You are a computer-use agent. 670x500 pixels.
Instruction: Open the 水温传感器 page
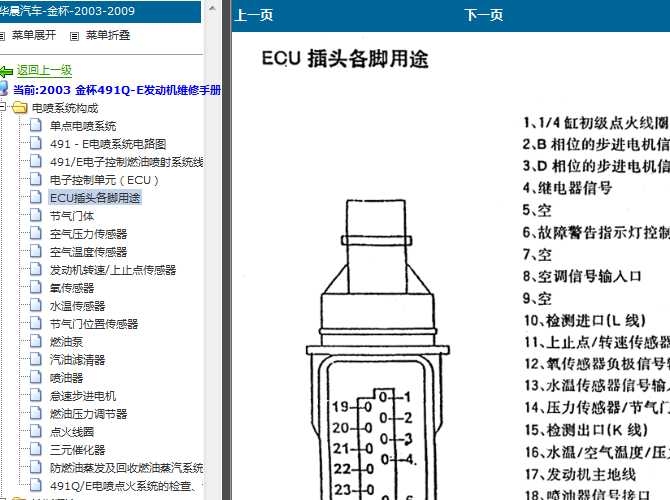77,306
